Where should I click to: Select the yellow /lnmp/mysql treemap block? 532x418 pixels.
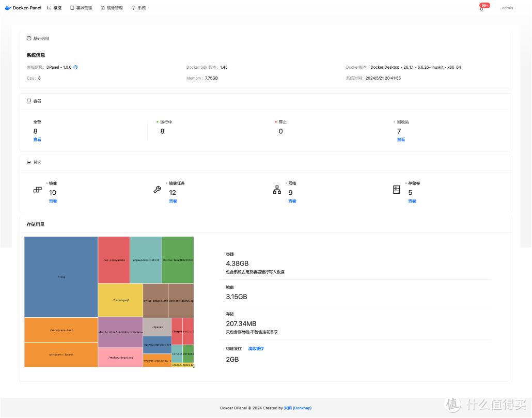click(120, 300)
